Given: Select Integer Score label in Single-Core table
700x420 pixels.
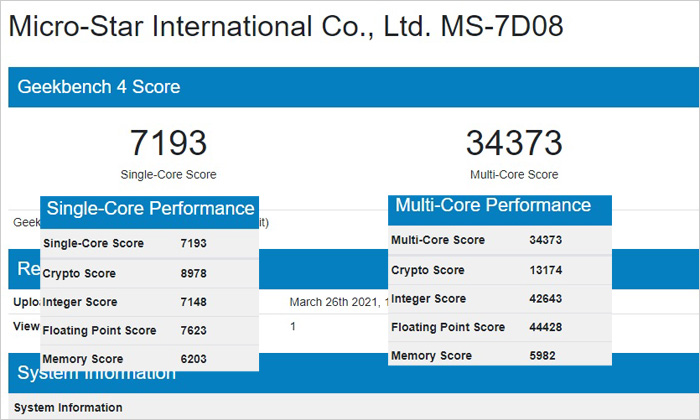Looking at the screenshot, I should [x=79, y=302].
